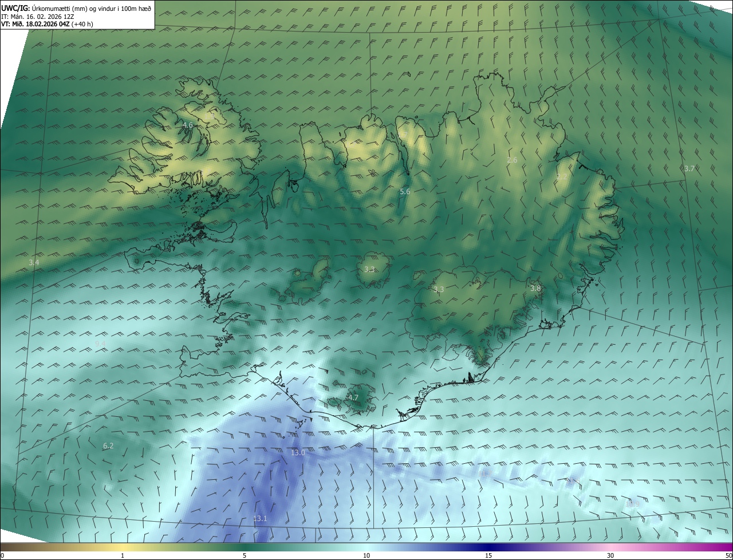Viewport: 733px width, 560px height.
Task: Click the 3.7 value over the eastern sea
Action: coord(689,169)
